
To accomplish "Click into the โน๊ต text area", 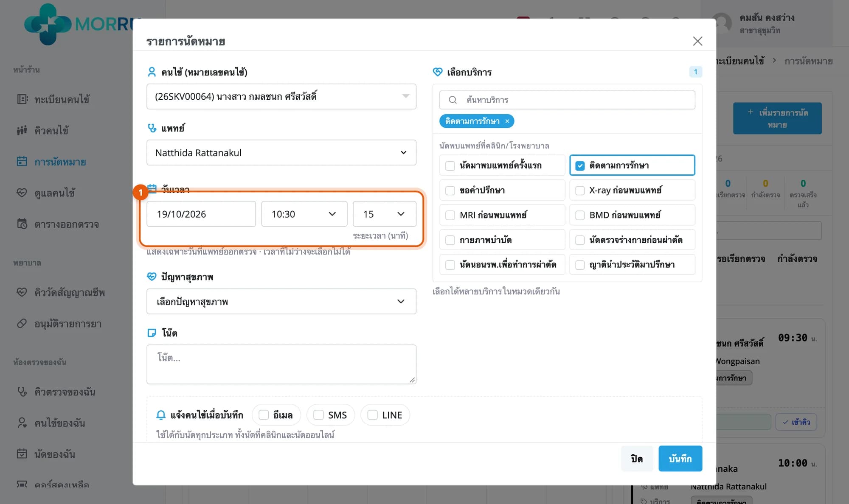I will click(281, 364).
